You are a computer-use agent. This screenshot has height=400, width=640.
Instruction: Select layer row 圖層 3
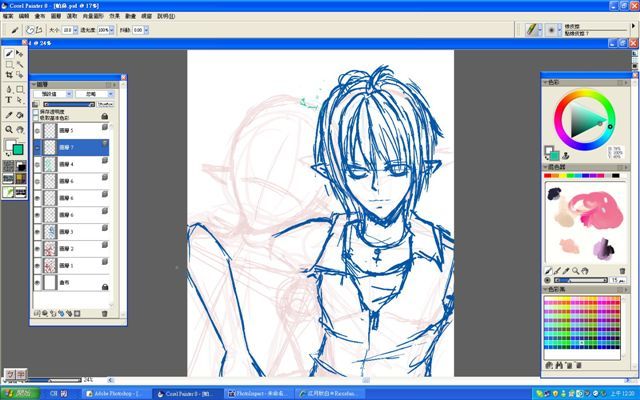pos(72,231)
